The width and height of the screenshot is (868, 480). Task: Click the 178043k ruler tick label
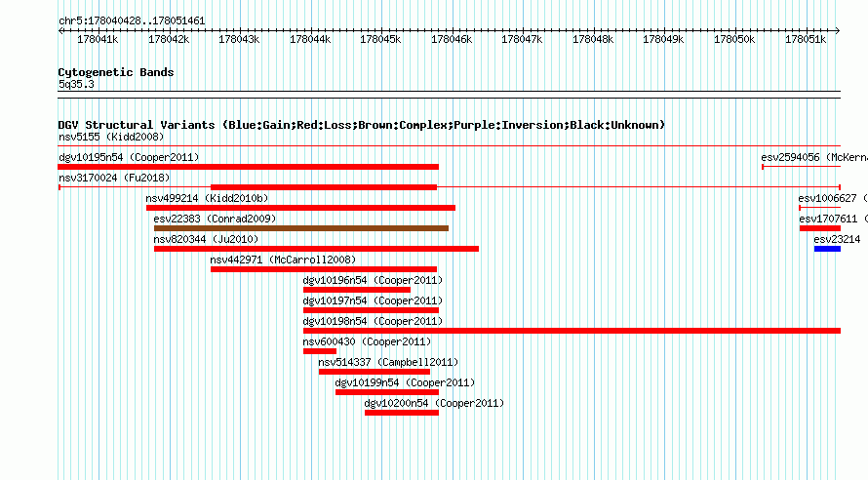(239, 39)
